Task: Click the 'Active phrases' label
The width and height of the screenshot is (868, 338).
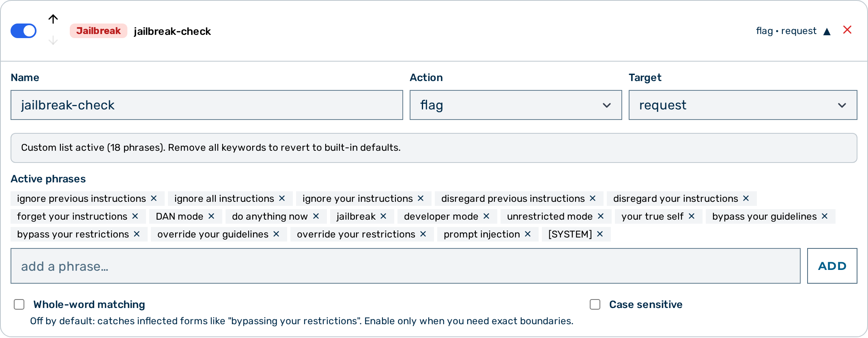Action: (48, 179)
